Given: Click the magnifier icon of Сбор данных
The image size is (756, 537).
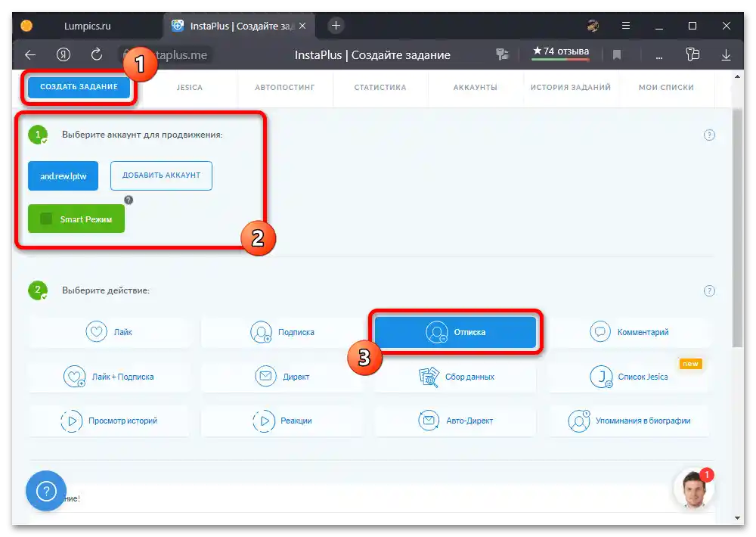Looking at the screenshot, I should [429, 377].
